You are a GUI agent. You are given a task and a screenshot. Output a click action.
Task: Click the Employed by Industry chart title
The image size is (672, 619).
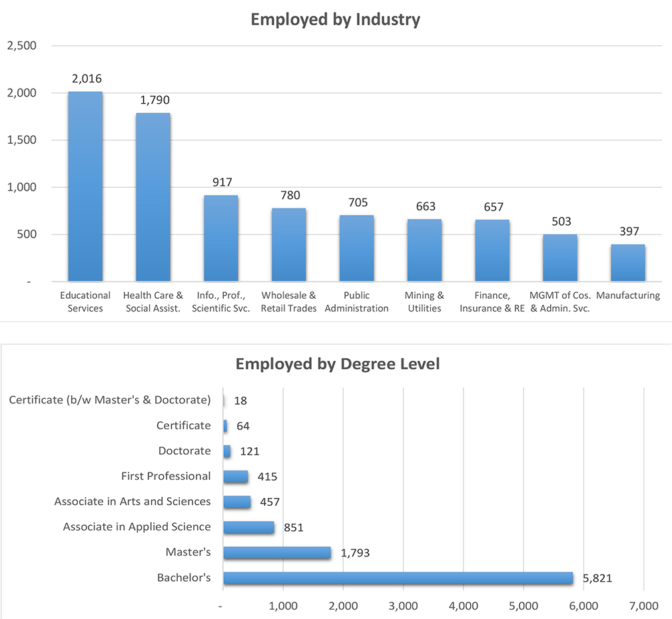click(x=335, y=19)
